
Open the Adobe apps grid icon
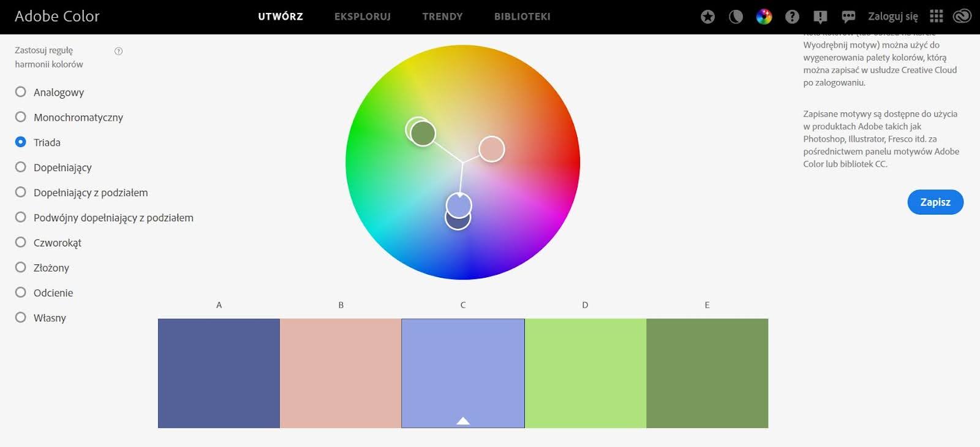pos(936,17)
